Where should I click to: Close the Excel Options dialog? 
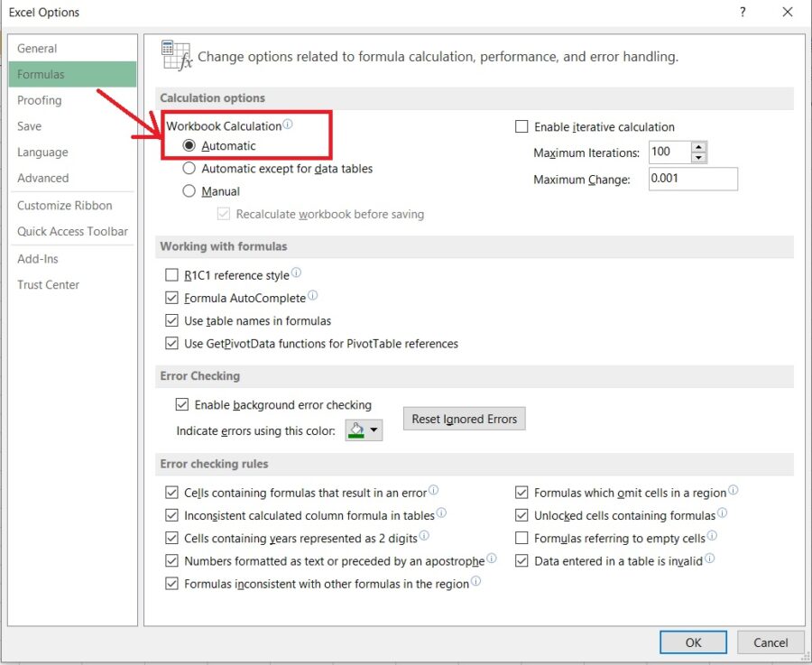[788, 12]
